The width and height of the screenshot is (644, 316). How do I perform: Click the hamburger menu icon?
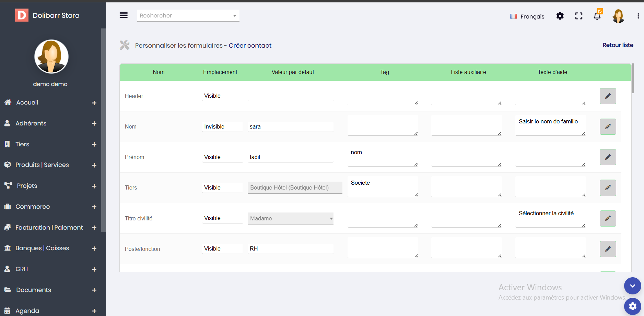(124, 15)
